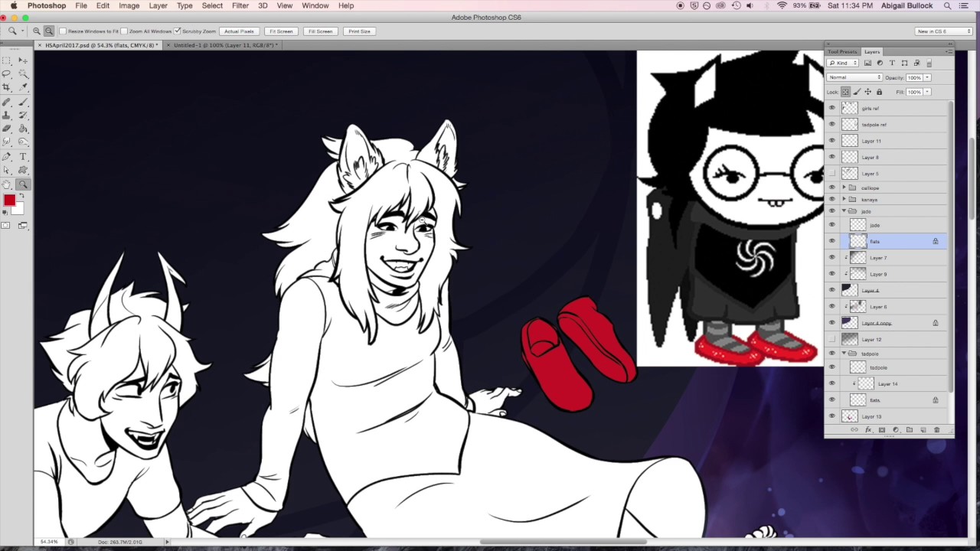Enable Resize Windows to Fit checkbox
Viewport: 980px width, 551px height.
tap(64, 31)
